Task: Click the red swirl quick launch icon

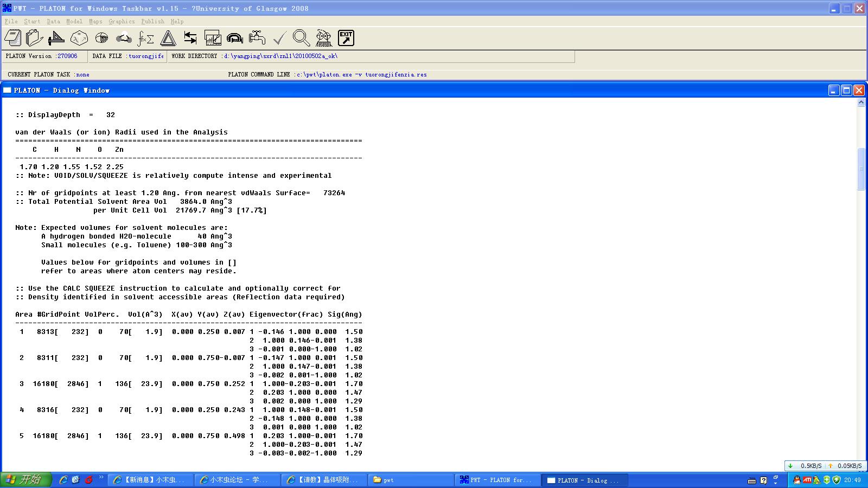Action: 88,480
